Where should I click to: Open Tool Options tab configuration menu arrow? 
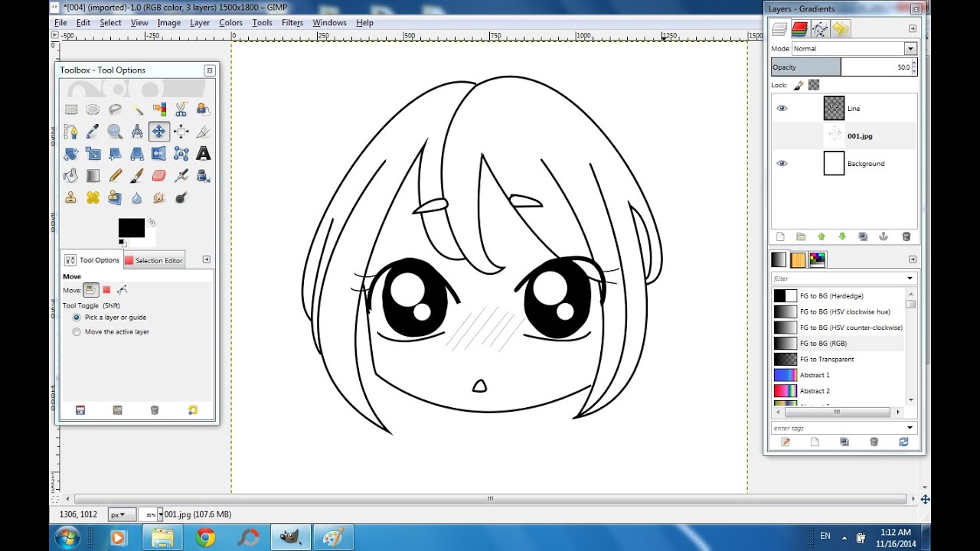206,259
